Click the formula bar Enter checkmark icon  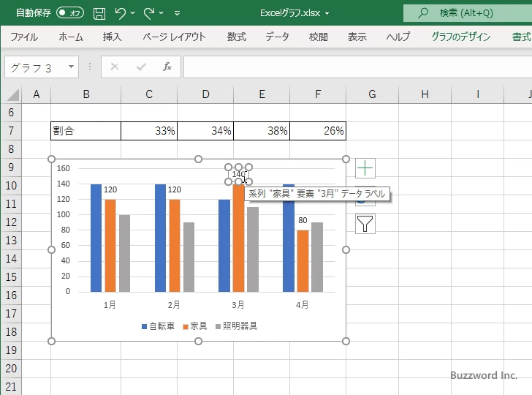point(141,67)
